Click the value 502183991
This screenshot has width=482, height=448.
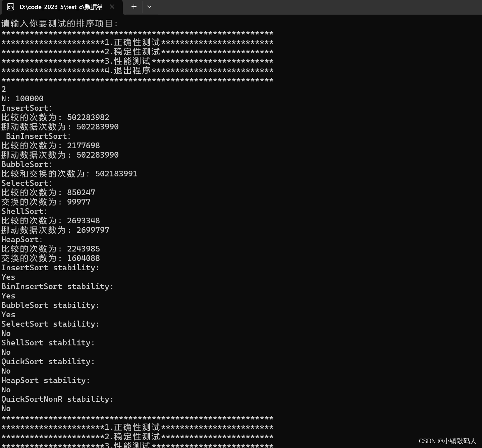click(x=116, y=174)
